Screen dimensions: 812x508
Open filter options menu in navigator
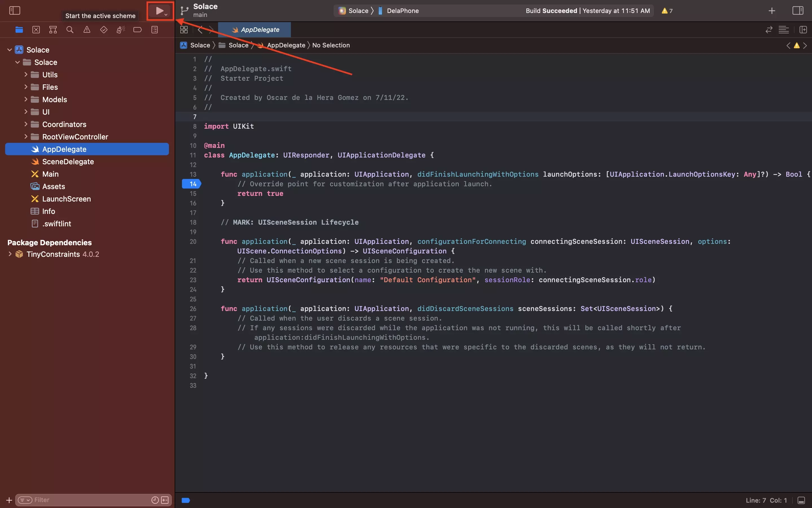tap(25, 500)
